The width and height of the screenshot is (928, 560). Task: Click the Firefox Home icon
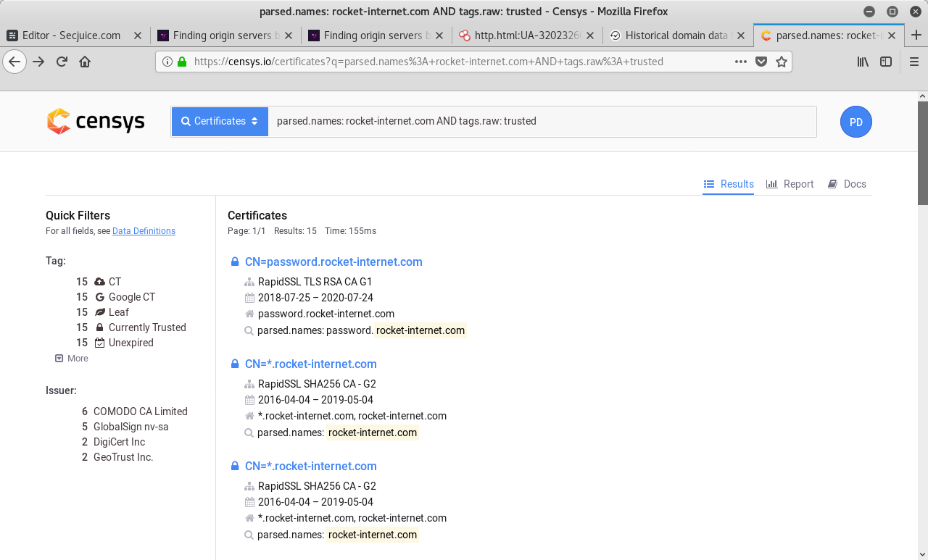coord(85,62)
